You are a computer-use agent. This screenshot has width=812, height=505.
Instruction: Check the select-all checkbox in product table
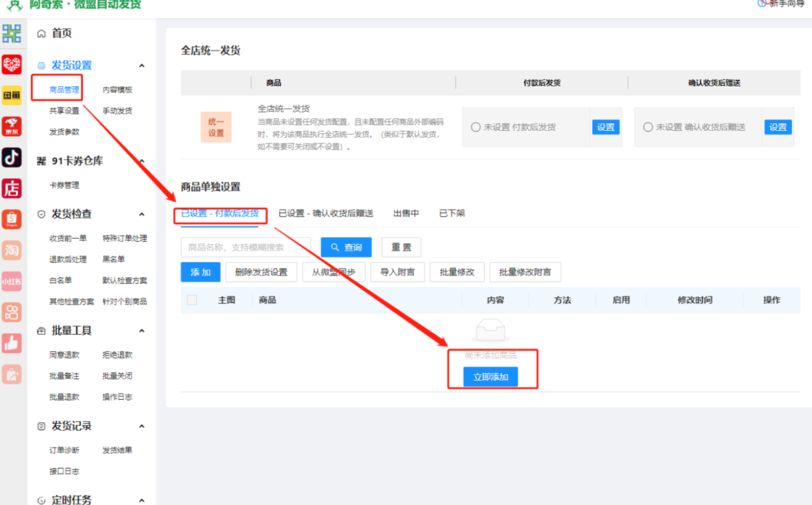click(x=192, y=300)
